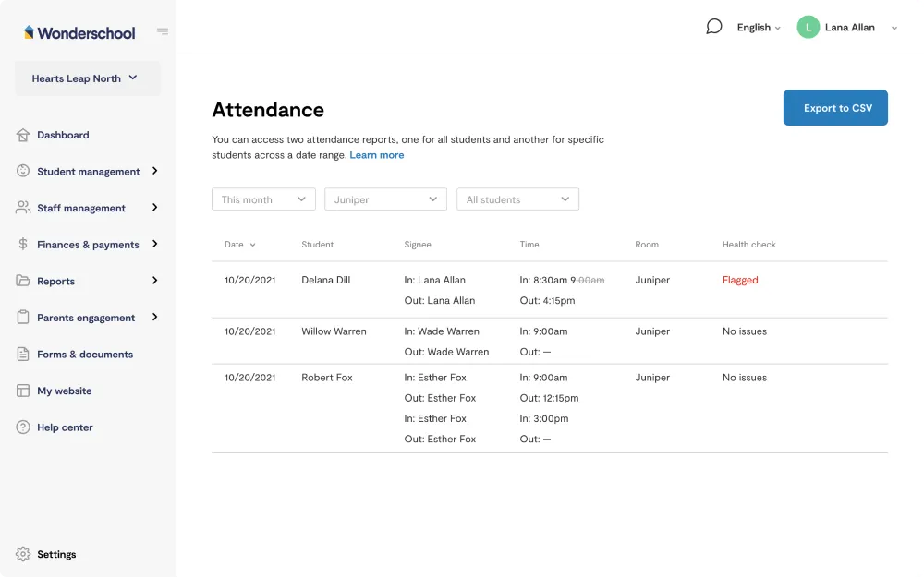Open Forms & documents page

84,355
